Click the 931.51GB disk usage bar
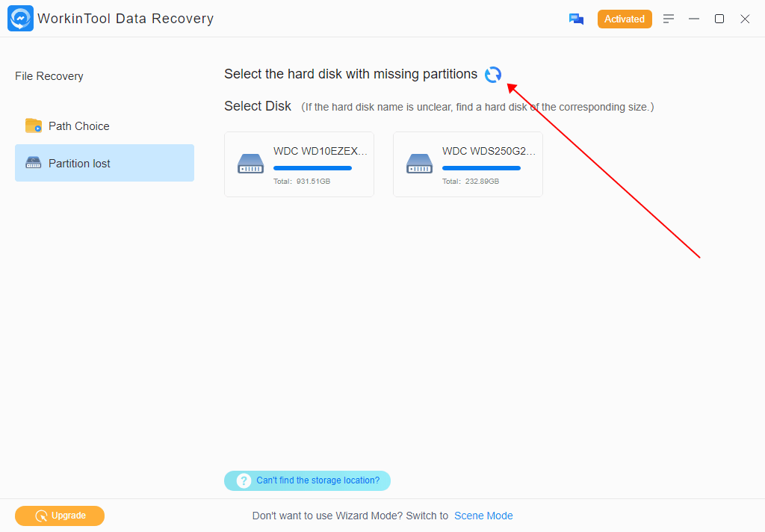Screen dimensions: 765x532 tap(312, 168)
